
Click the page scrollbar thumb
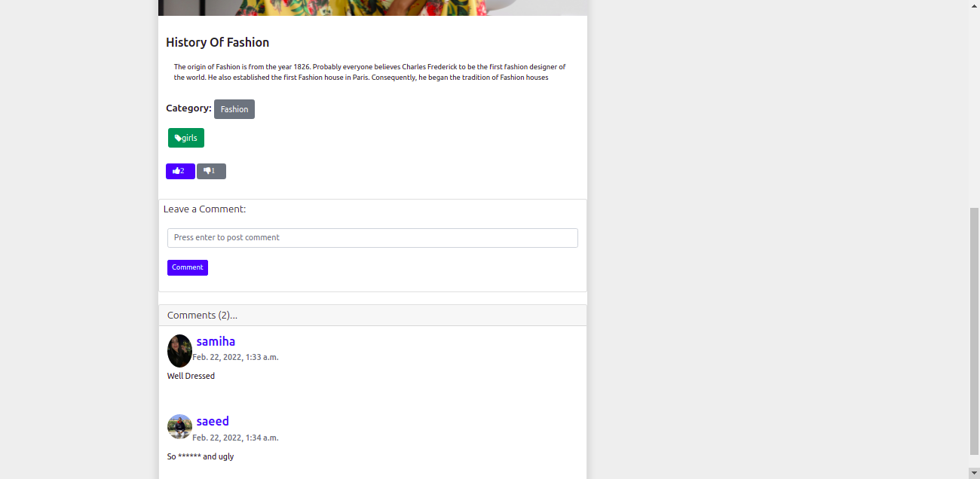click(x=974, y=331)
